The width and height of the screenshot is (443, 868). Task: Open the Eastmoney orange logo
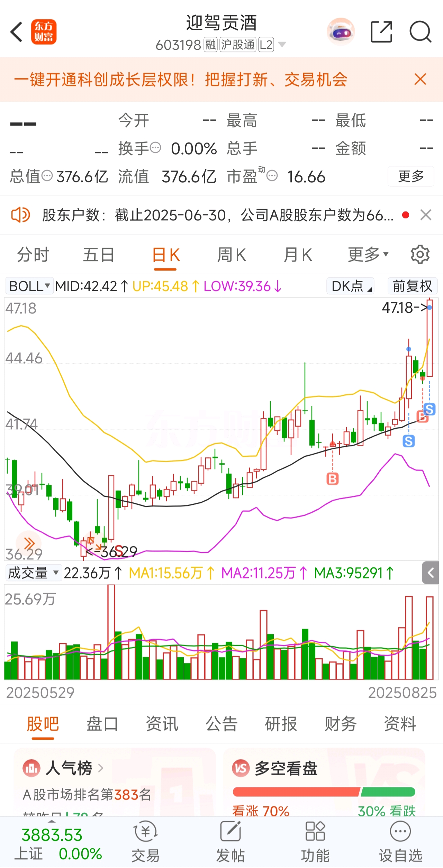[44, 32]
